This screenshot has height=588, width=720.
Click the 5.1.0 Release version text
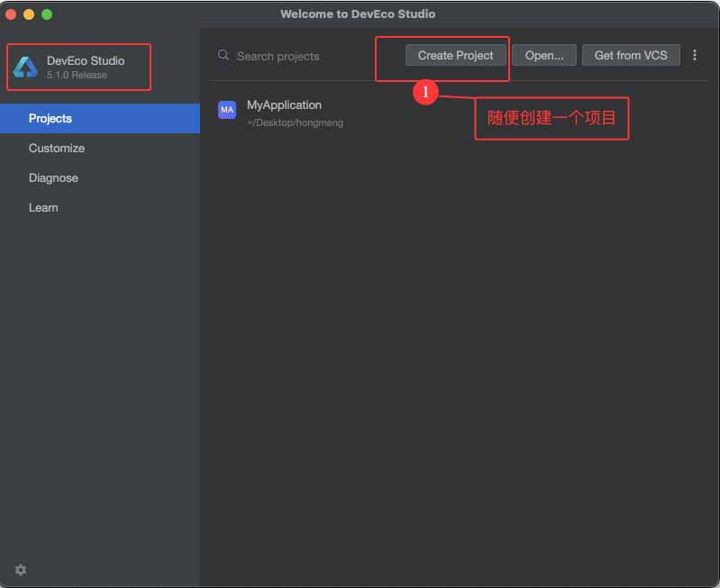(x=77, y=76)
